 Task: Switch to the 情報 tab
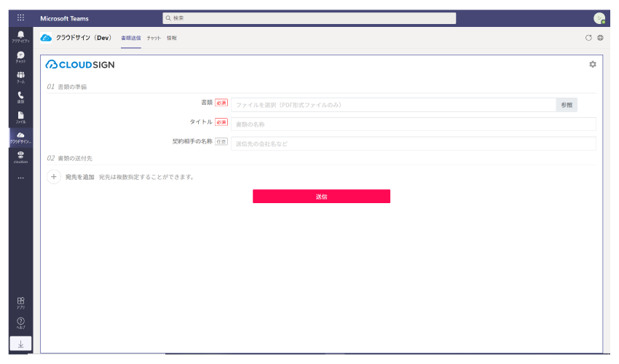171,39
